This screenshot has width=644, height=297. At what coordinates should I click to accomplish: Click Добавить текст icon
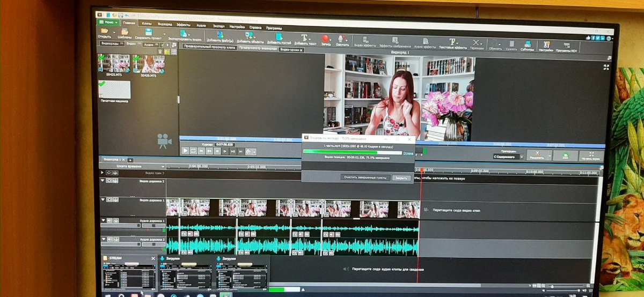[305, 37]
